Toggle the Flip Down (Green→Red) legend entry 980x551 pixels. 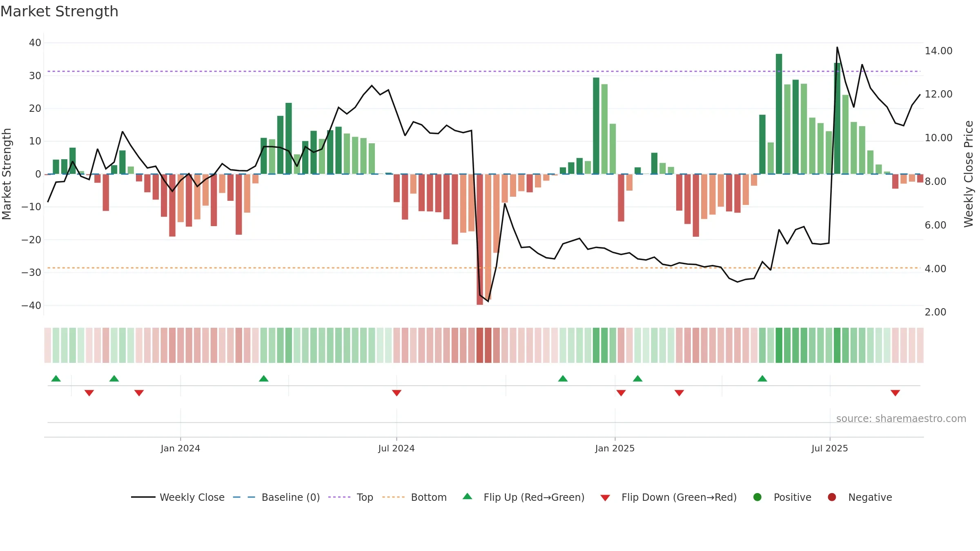pyautogui.click(x=668, y=497)
